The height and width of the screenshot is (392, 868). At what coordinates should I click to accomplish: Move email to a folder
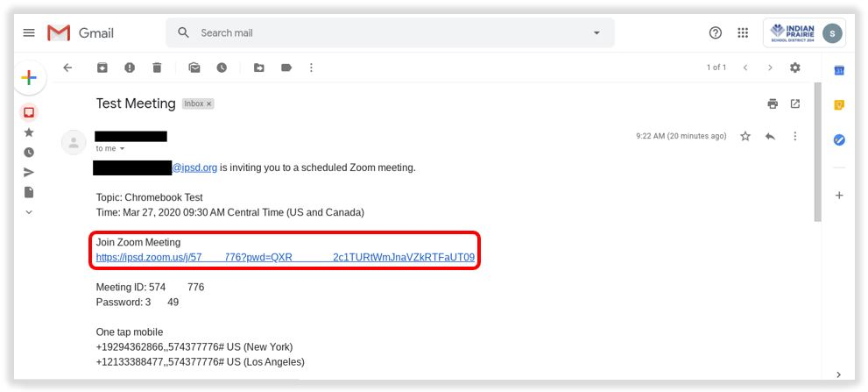point(259,68)
